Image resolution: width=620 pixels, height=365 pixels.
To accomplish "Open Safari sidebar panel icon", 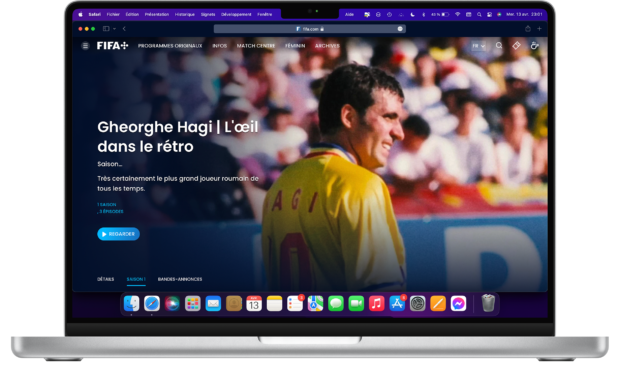I will point(106,28).
